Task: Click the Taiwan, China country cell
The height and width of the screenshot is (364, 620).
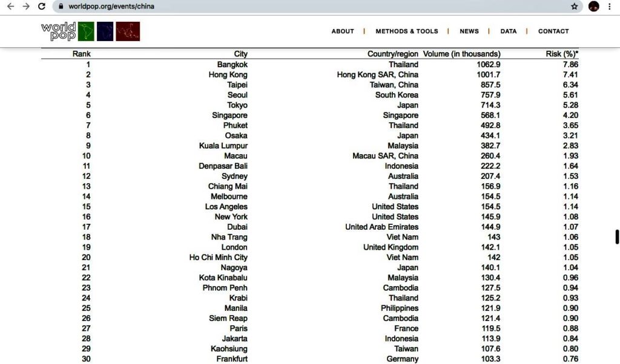Action: pyautogui.click(x=394, y=85)
